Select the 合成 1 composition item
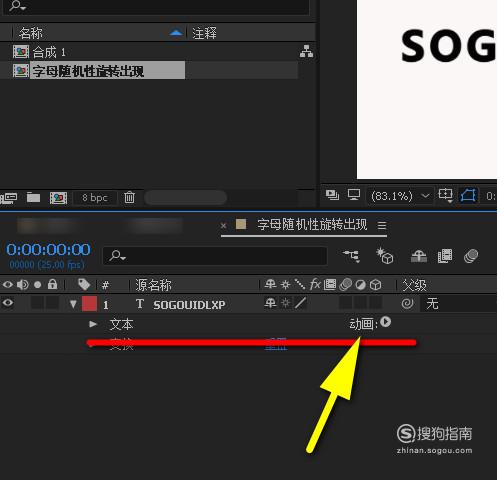This screenshot has width=497, height=480. tap(49, 52)
